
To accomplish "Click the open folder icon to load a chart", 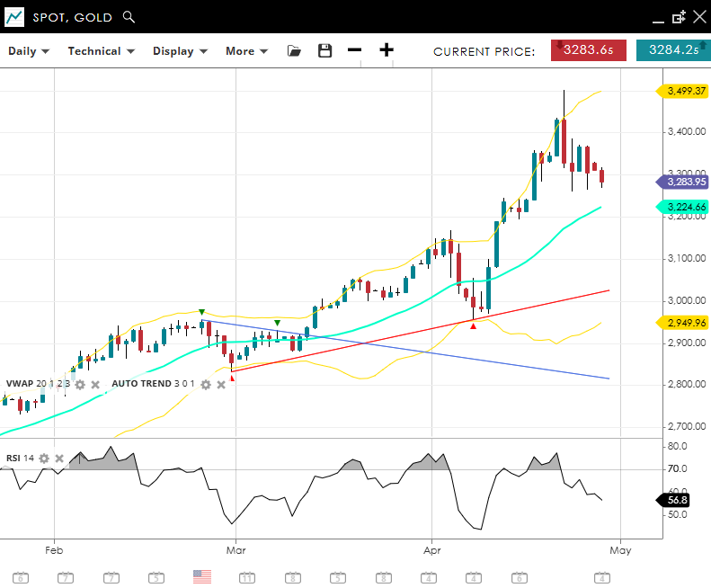I will 294,51.
